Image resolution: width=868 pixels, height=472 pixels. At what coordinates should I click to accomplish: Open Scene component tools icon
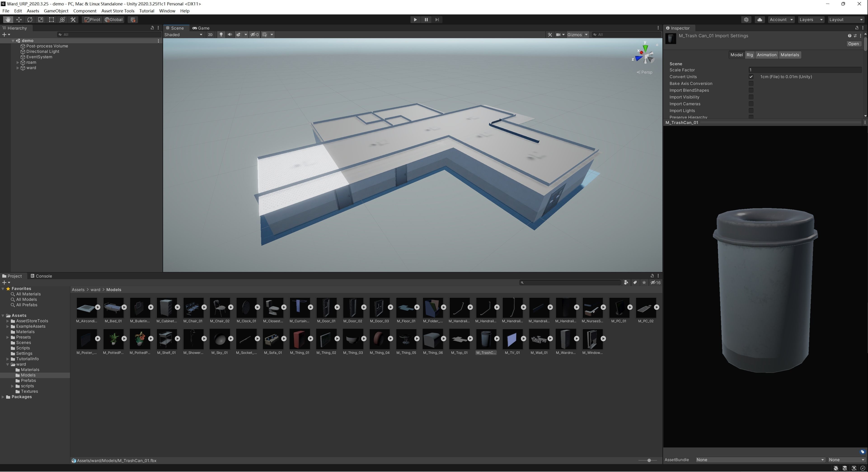click(x=550, y=34)
